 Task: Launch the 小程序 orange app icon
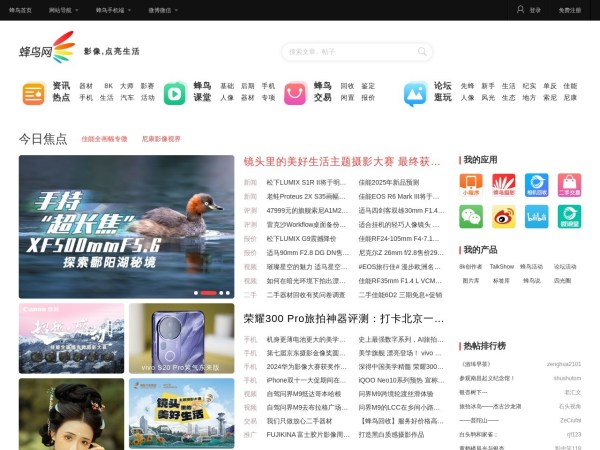tap(470, 183)
